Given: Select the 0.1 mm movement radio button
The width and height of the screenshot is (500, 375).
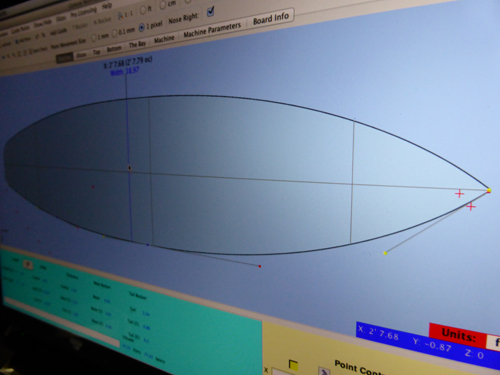Looking at the screenshot, I should pos(114,33).
